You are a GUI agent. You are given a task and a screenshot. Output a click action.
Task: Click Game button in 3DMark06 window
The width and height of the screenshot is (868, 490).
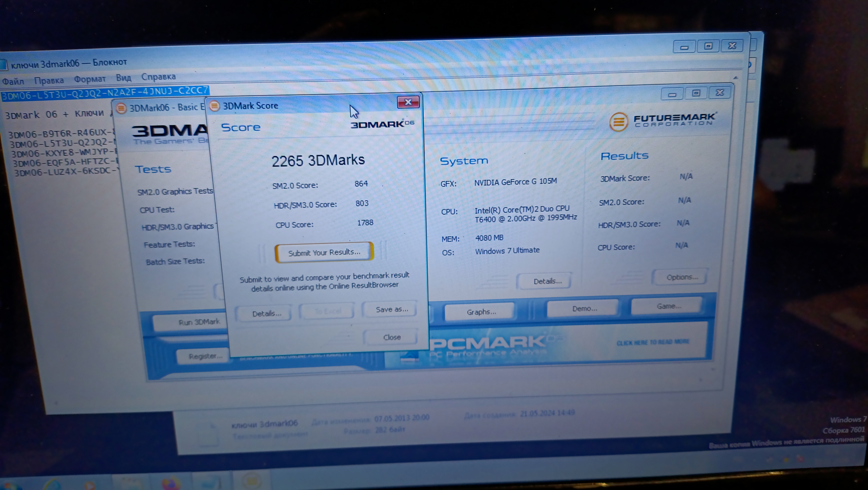[x=668, y=306]
